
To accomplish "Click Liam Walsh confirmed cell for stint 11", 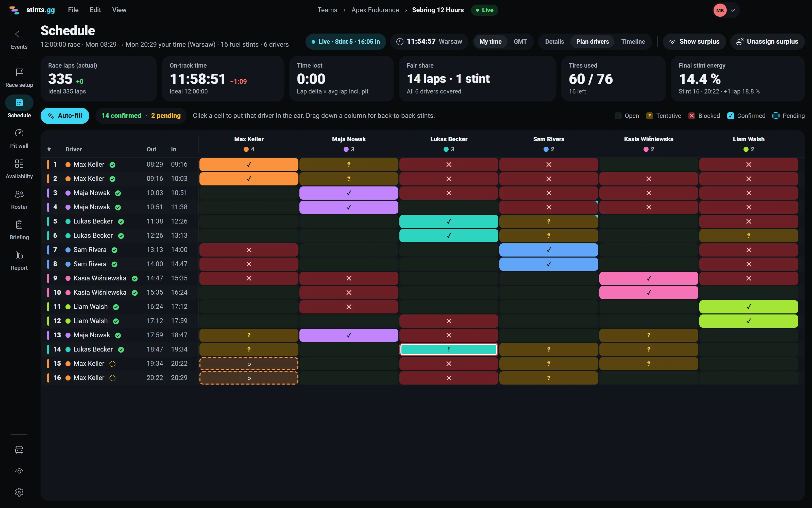I will click(x=749, y=307).
